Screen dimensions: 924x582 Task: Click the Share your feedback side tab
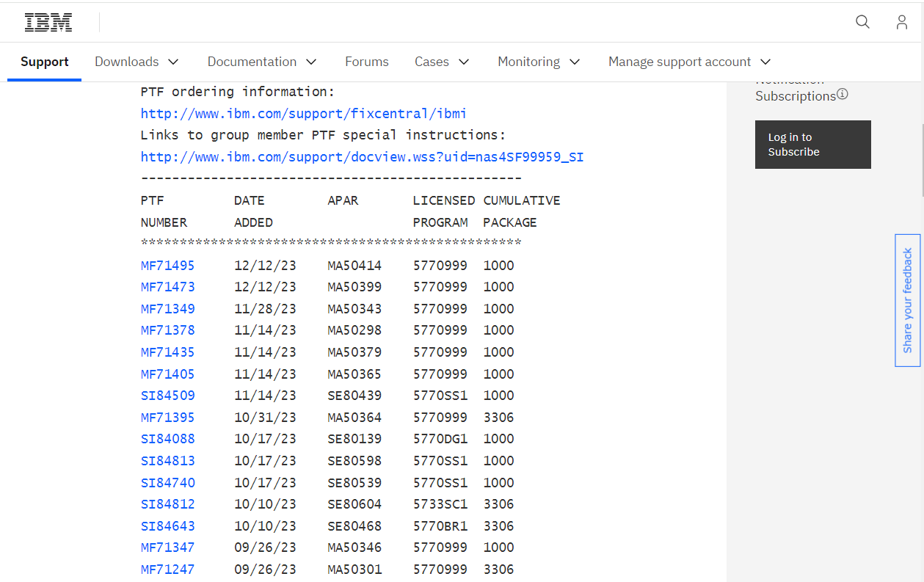(x=908, y=300)
